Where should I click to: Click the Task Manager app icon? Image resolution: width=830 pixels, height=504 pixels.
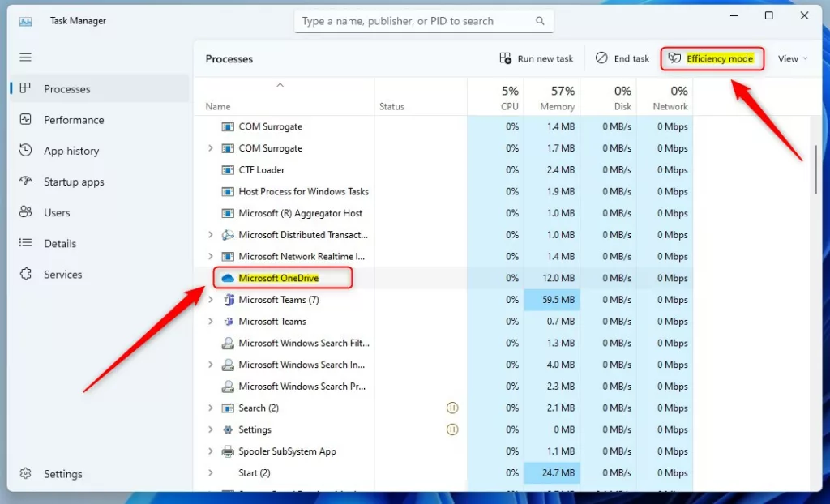pos(25,21)
